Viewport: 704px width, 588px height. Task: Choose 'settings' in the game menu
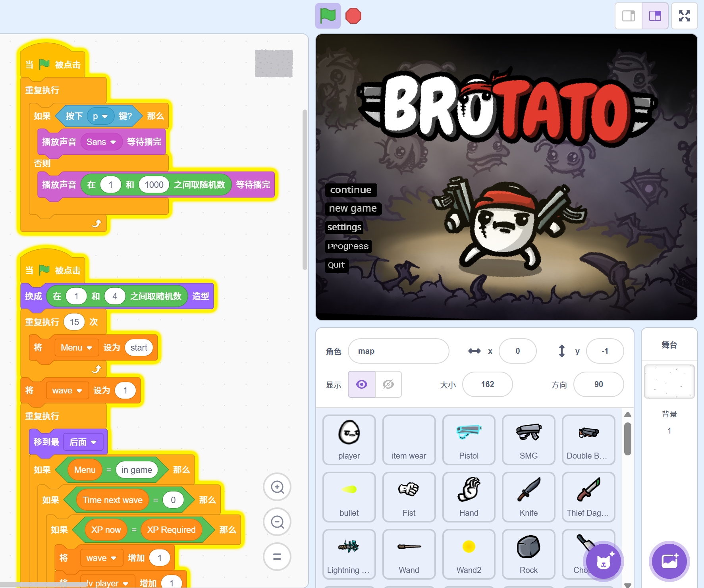click(344, 227)
